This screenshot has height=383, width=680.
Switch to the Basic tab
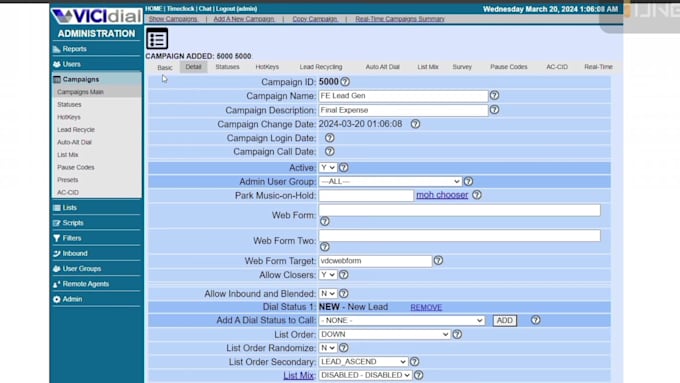(x=165, y=68)
